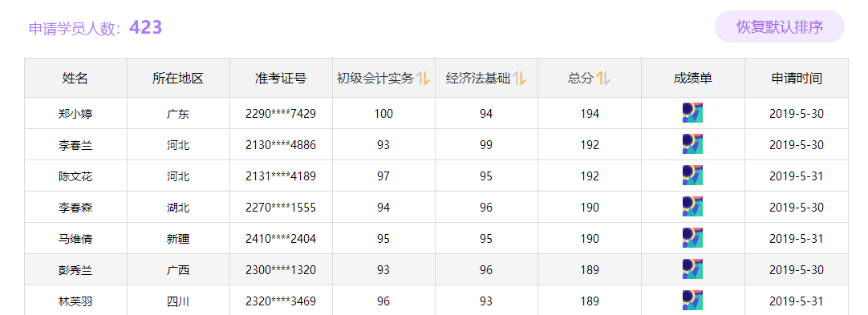Click the 准考证号 column header
The height and width of the screenshot is (315, 868).
click(281, 79)
